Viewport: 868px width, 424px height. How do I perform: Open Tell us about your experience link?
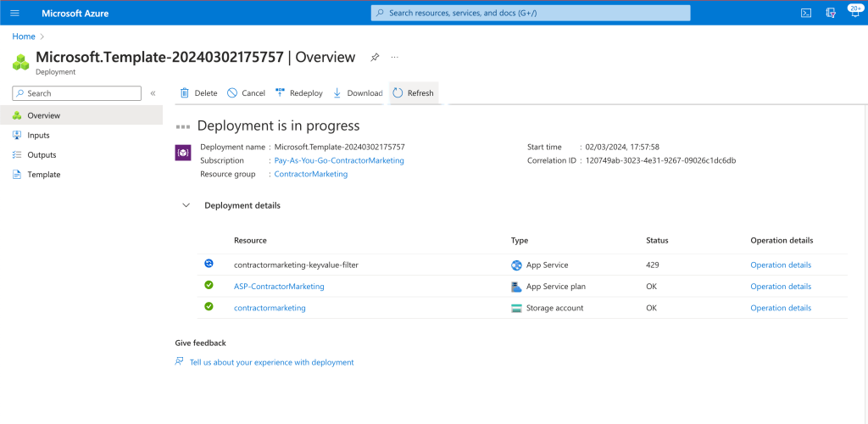271,362
